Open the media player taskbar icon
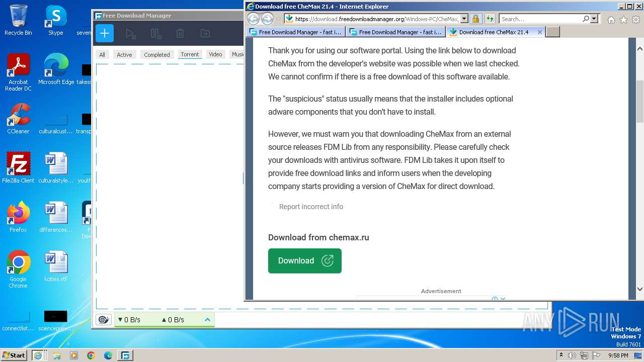 [x=74, y=355]
